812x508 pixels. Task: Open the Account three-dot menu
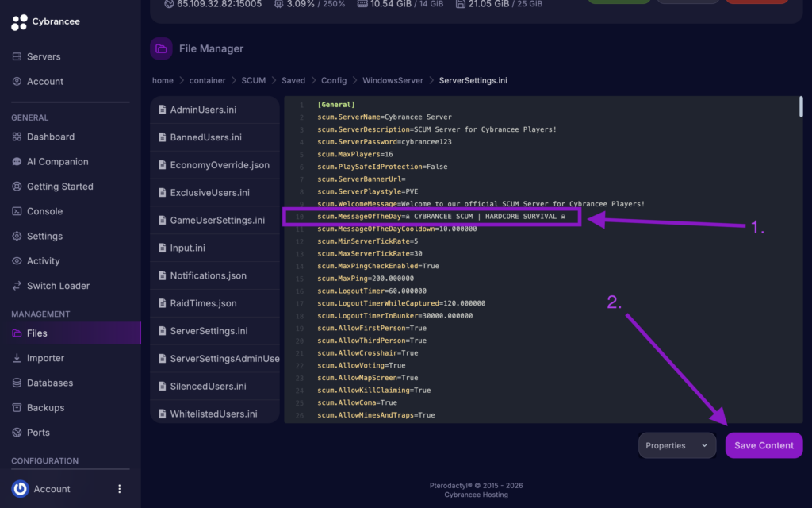click(119, 489)
